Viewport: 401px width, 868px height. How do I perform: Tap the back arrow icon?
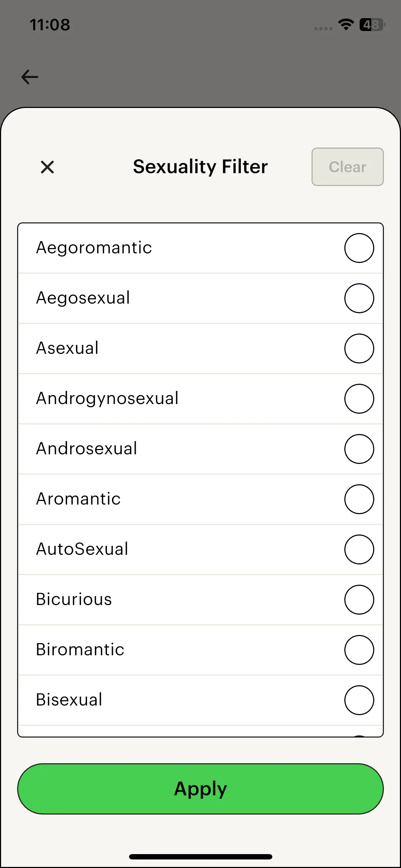pos(30,77)
